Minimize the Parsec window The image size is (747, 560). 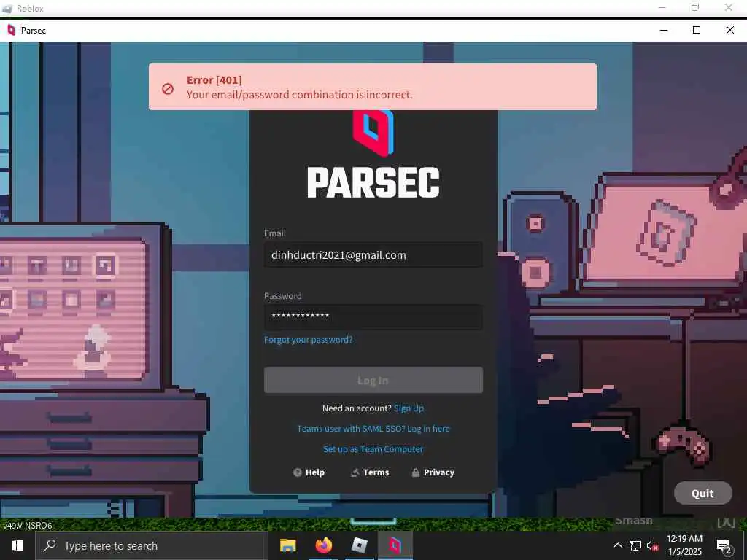click(x=664, y=31)
